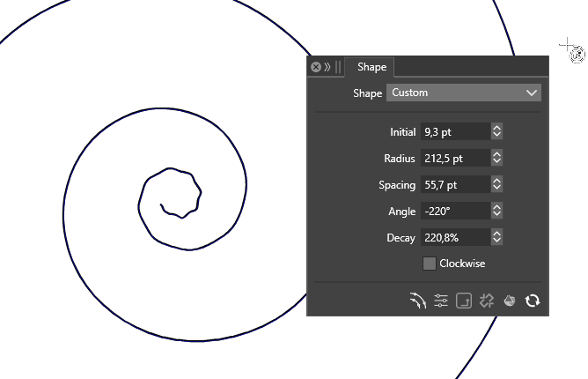This screenshot has height=379, width=588.
Task: Select the Shape tab
Action: (x=371, y=67)
